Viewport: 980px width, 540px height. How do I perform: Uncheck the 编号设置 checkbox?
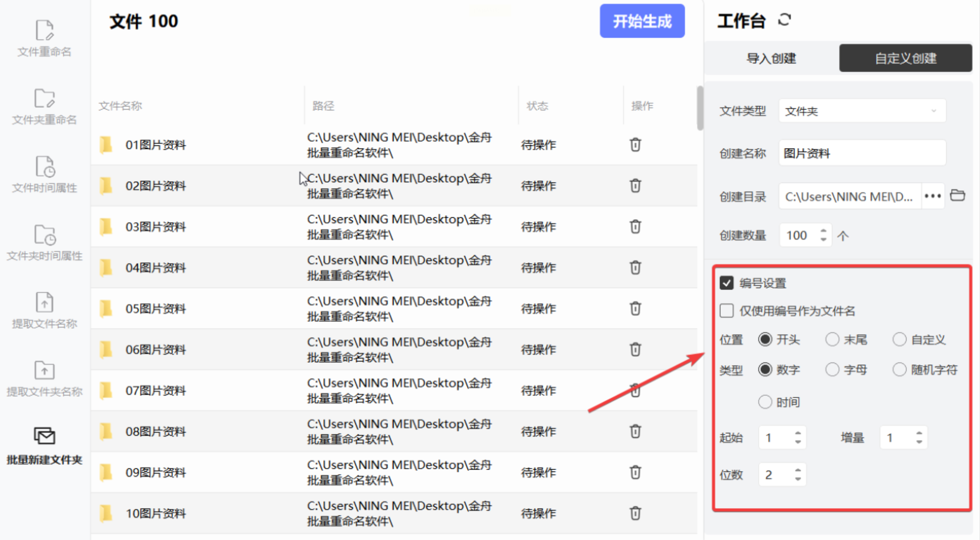tap(727, 283)
